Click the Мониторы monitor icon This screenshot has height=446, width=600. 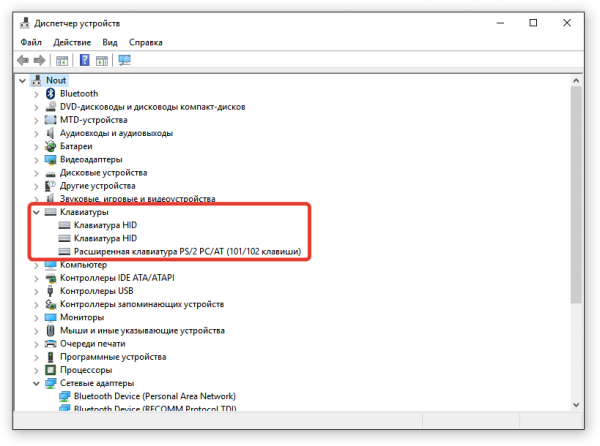(x=50, y=317)
